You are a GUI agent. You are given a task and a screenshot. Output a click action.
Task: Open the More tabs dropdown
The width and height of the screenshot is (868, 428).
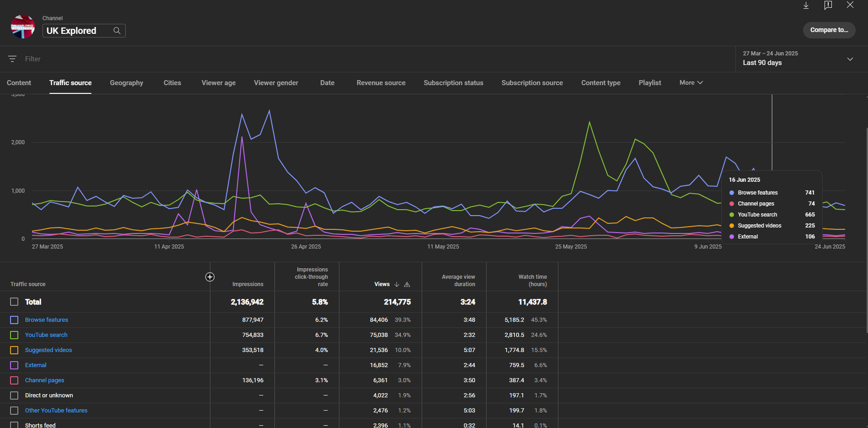(691, 83)
